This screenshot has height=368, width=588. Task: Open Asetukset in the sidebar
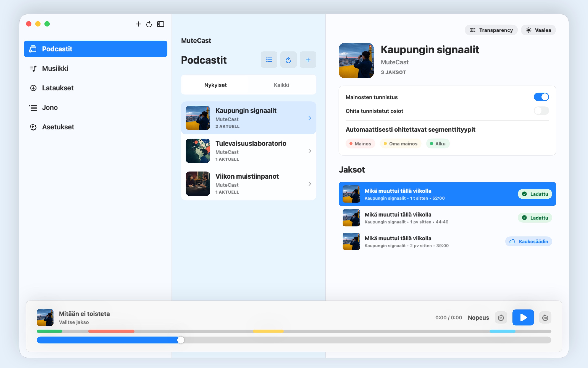pyautogui.click(x=96, y=127)
